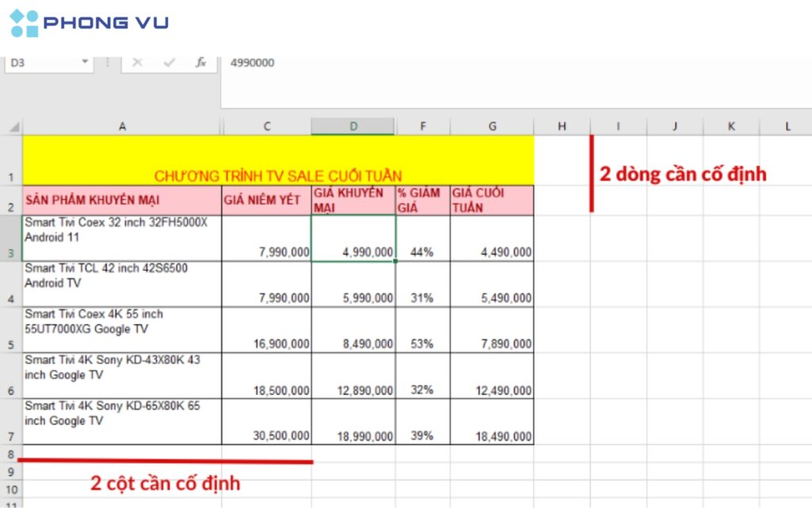The height and width of the screenshot is (508, 812).
Task: Click header cell GIÁ CUỐI TUẦN
Action: (492, 200)
